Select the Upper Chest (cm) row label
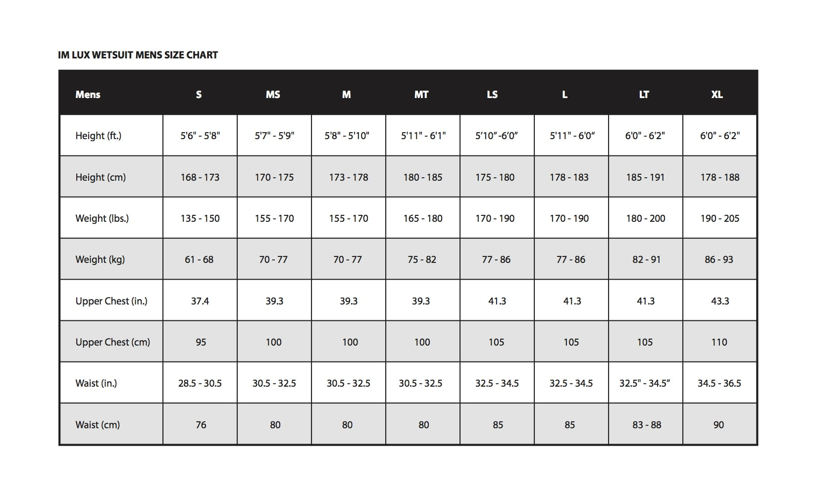This screenshot has height=504, width=817. 112,342
